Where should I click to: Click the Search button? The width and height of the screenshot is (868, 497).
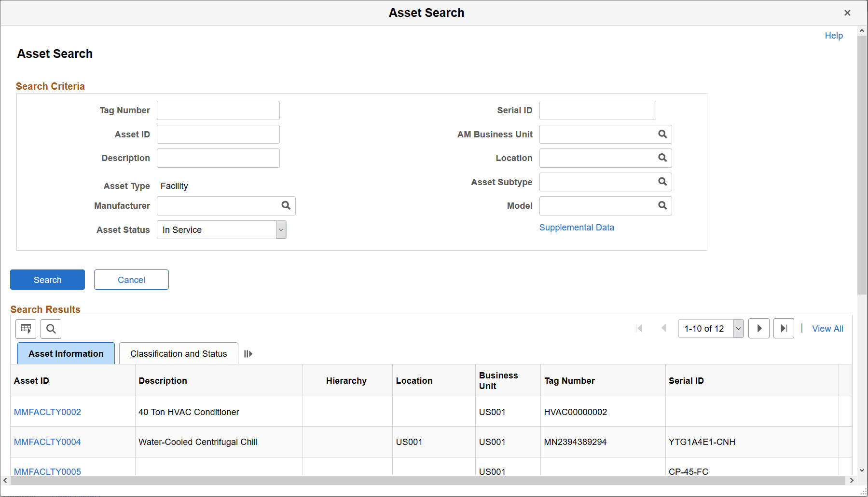(47, 280)
